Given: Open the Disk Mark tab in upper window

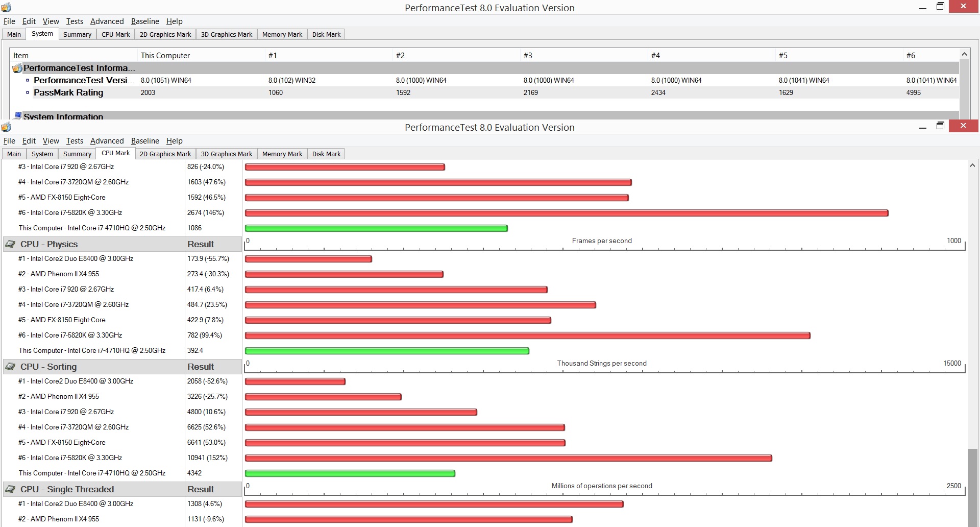Looking at the screenshot, I should coord(326,34).
